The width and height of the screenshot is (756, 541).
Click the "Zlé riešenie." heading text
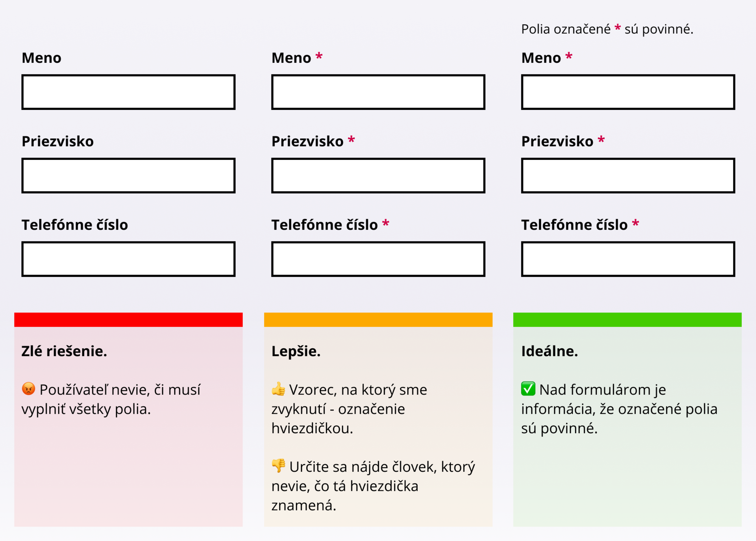coord(64,351)
